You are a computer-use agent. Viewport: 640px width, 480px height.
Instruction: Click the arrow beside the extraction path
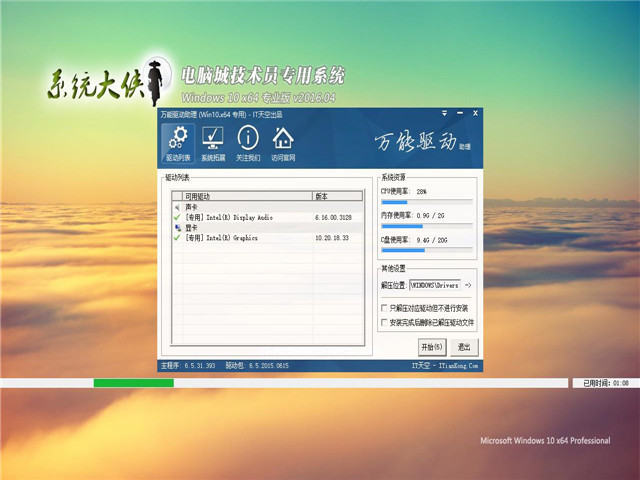[x=468, y=286]
